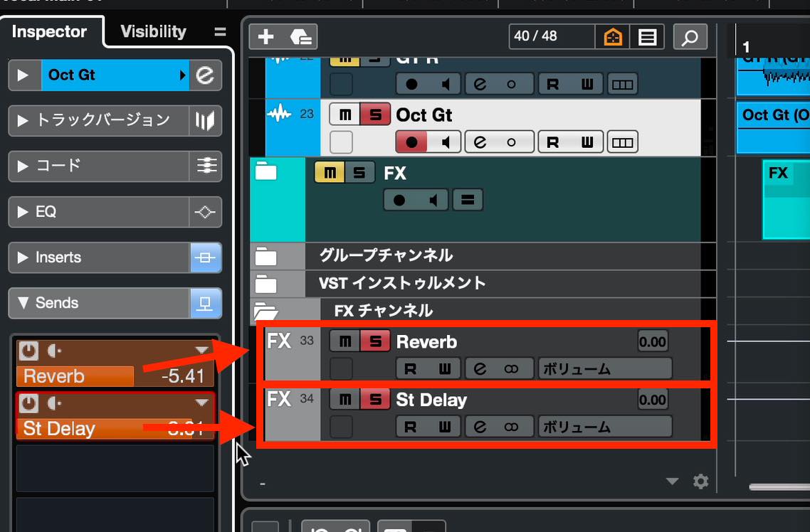Click the Track Version icon in Inspector
The image size is (810, 532).
coord(205,121)
